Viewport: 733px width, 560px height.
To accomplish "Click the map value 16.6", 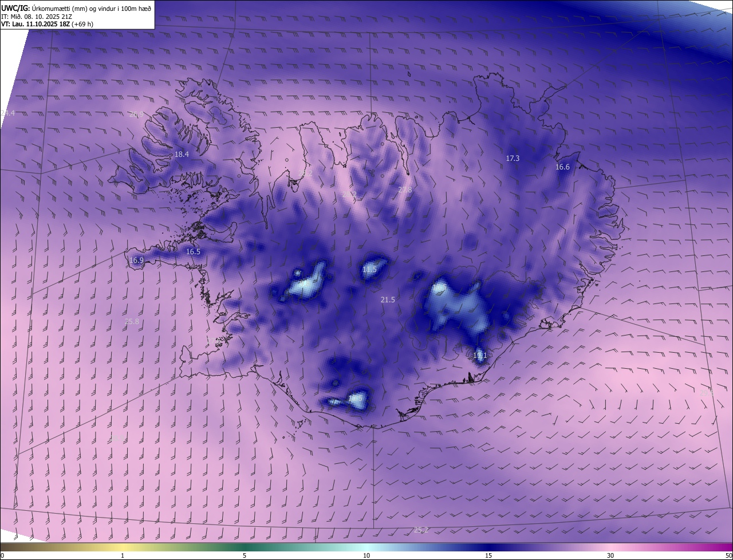I will click(x=562, y=167).
